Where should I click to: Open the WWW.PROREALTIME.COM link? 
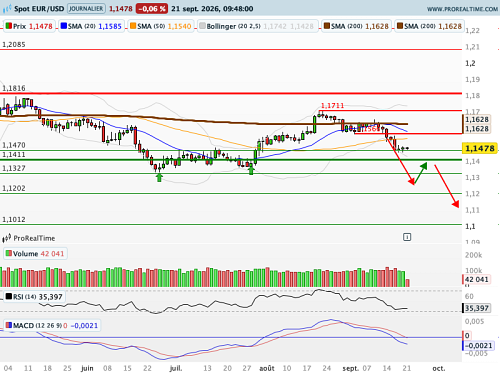(x=462, y=9)
